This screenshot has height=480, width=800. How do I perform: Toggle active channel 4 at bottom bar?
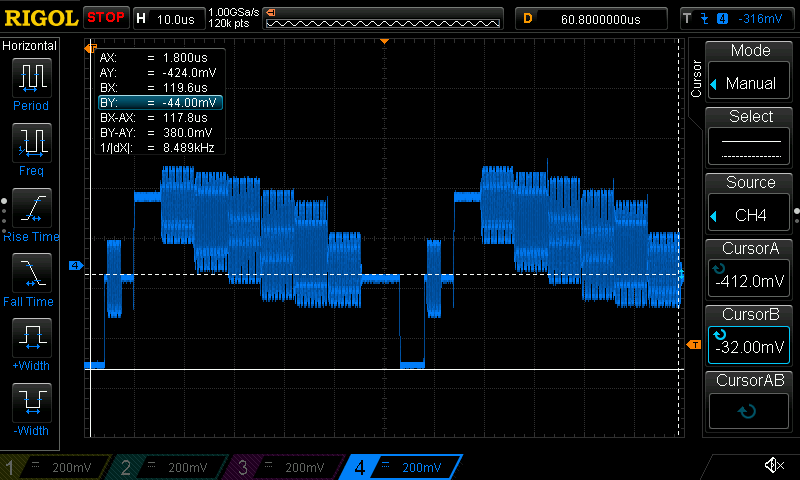pyautogui.click(x=401, y=467)
